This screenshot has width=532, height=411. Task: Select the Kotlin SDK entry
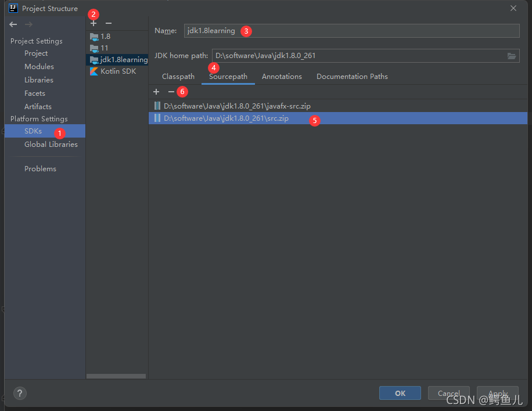(x=117, y=71)
